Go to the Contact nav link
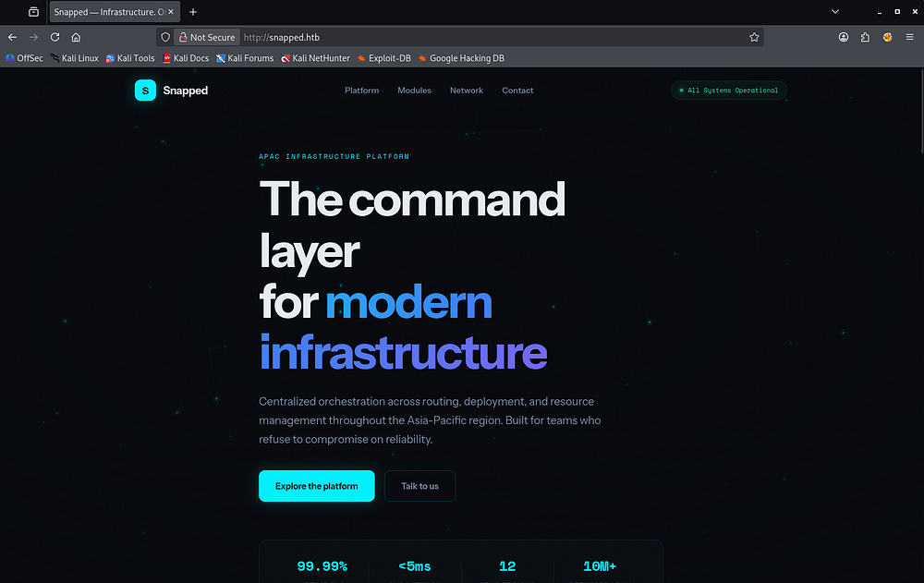 tap(517, 91)
